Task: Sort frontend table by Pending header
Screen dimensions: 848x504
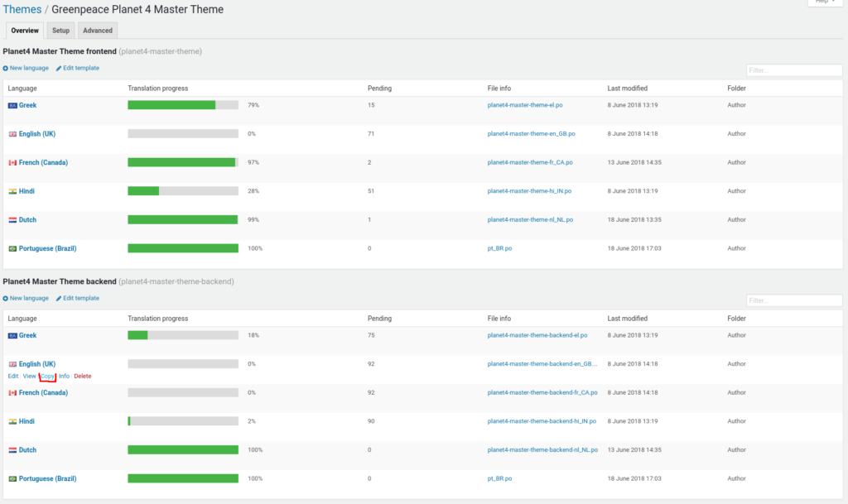Action: click(379, 89)
